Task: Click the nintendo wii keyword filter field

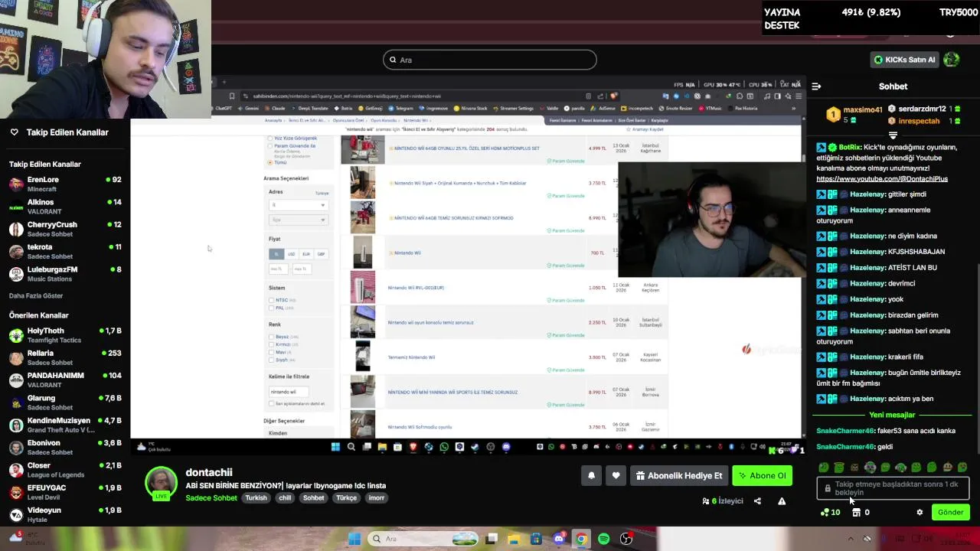Action: click(x=288, y=392)
